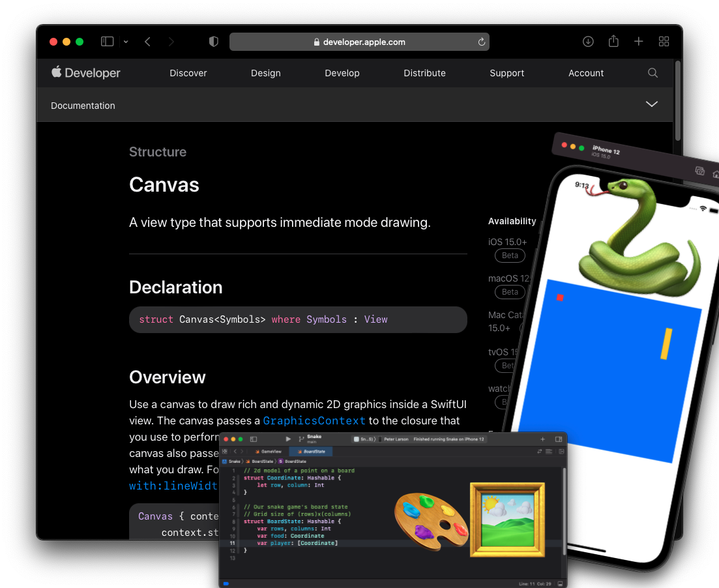This screenshot has height=588, width=719.
Task: Toggle Xcode's editor minimap icon
Action: tap(549, 451)
